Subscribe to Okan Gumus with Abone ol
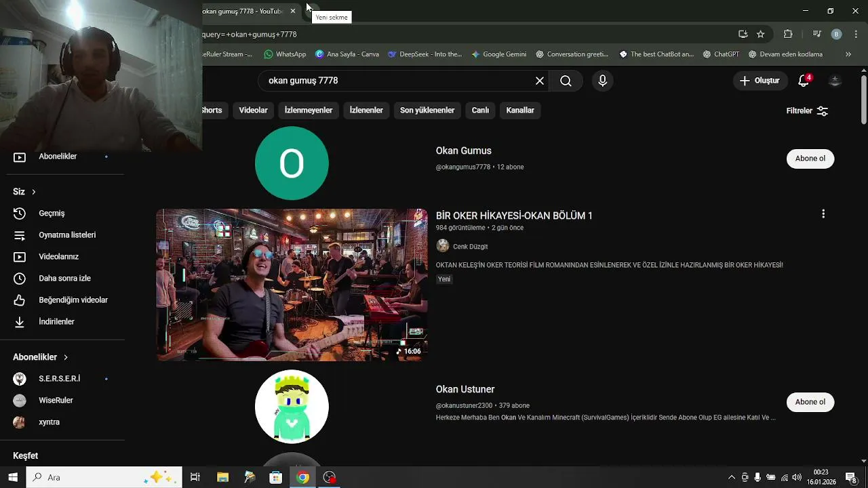Screen dimensions: 868x488 click(x=810, y=159)
